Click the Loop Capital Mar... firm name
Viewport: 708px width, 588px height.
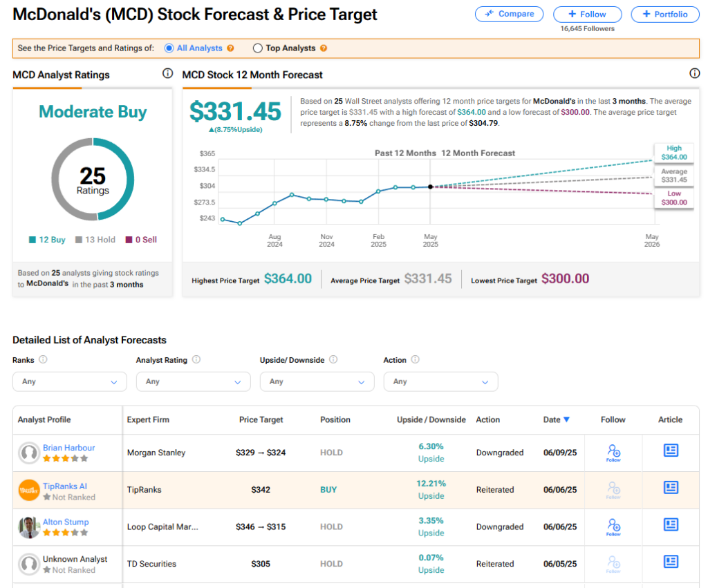(162, 527)
